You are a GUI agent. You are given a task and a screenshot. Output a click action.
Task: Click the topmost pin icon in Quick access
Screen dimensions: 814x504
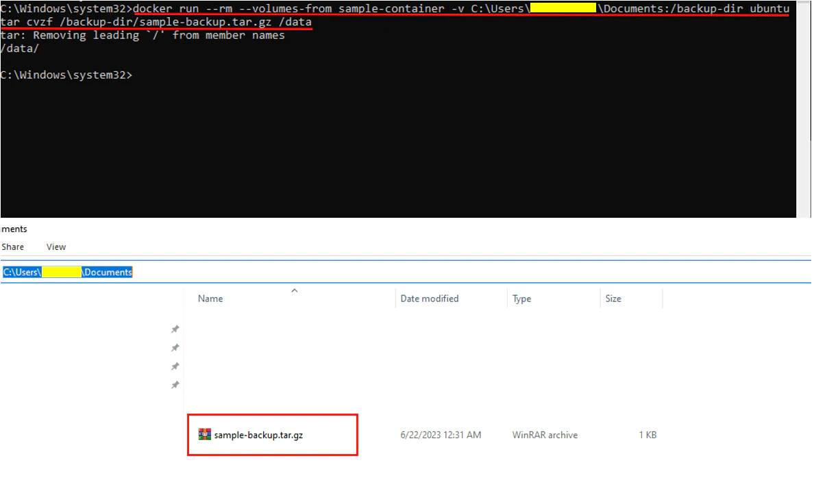pos(175,329)
